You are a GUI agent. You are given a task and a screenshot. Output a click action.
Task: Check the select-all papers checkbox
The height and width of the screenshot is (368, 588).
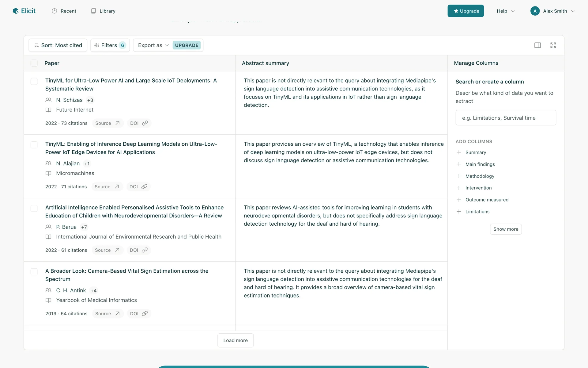click(34, 63)
